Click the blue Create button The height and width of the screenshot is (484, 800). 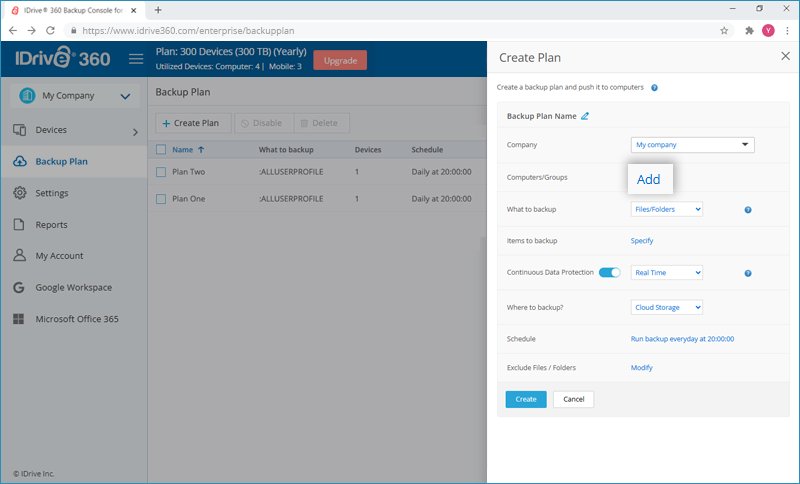526,399
